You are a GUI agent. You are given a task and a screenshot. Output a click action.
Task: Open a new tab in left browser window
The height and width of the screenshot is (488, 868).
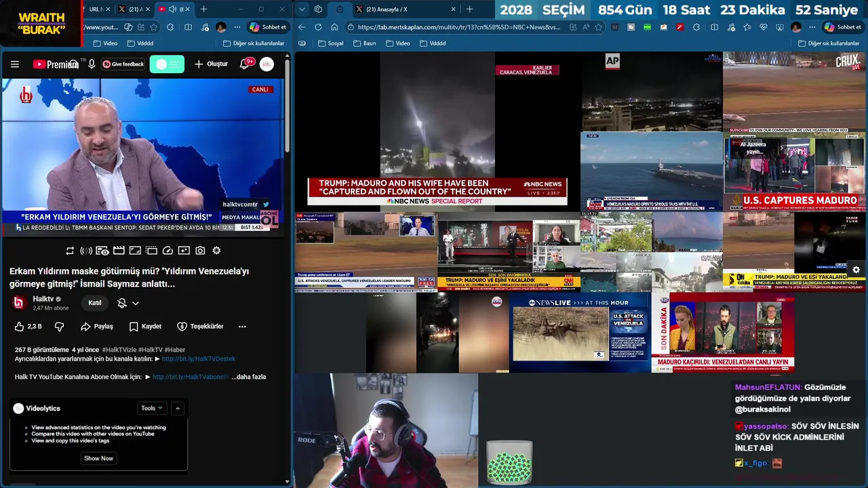(203, 9)
